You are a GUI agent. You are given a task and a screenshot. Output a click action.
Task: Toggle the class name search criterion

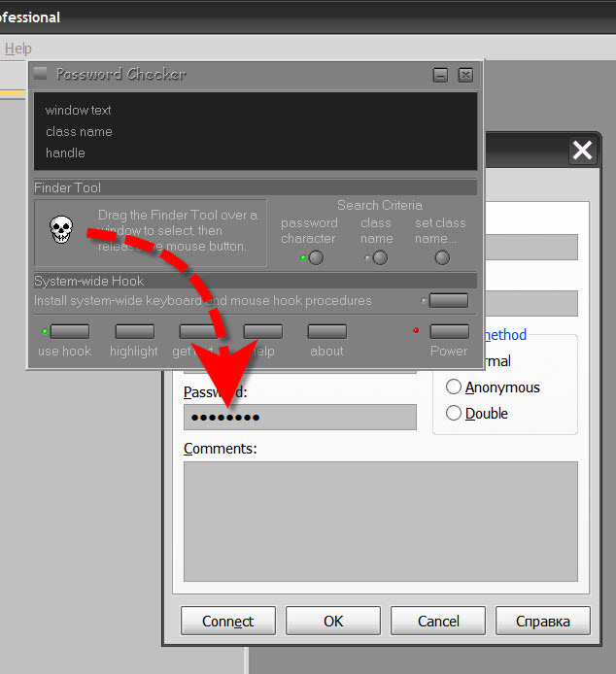tap(379, 257)
